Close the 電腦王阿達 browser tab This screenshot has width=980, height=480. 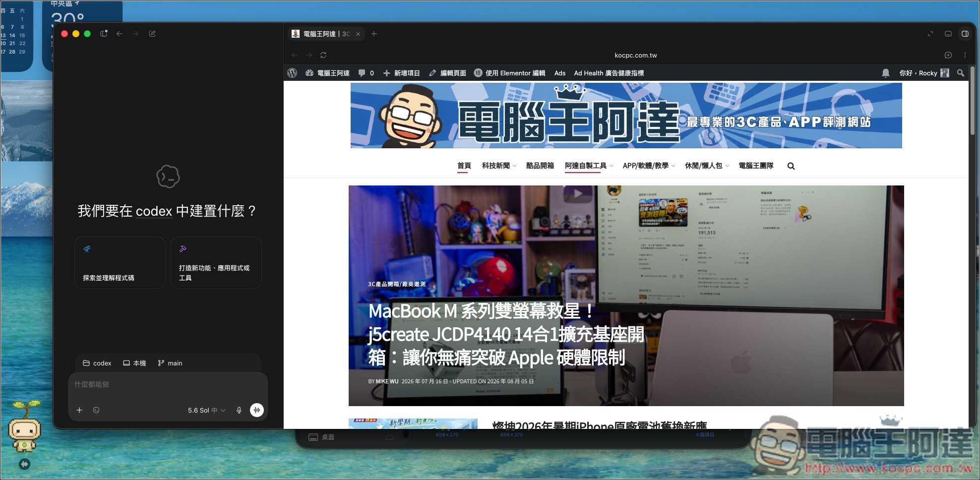(x=358, y=34)
